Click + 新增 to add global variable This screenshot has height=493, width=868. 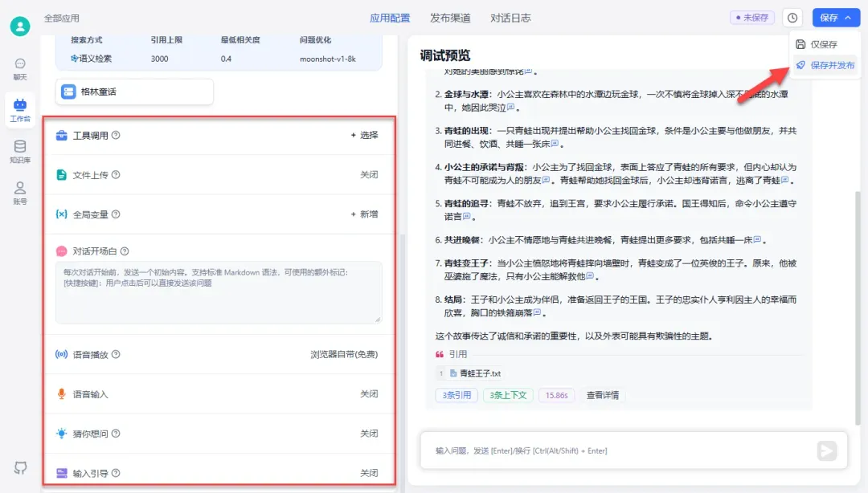point(364,214)
